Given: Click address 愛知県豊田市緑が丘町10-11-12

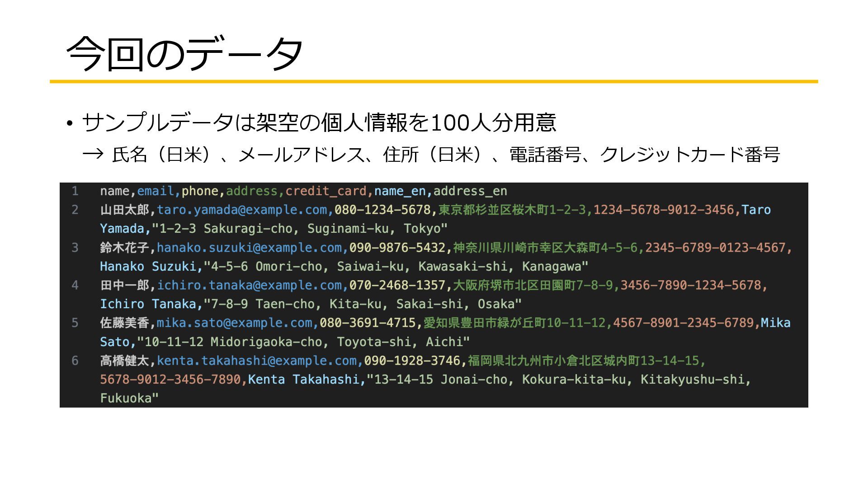Looking at the screenshot, I should (514, 323).
